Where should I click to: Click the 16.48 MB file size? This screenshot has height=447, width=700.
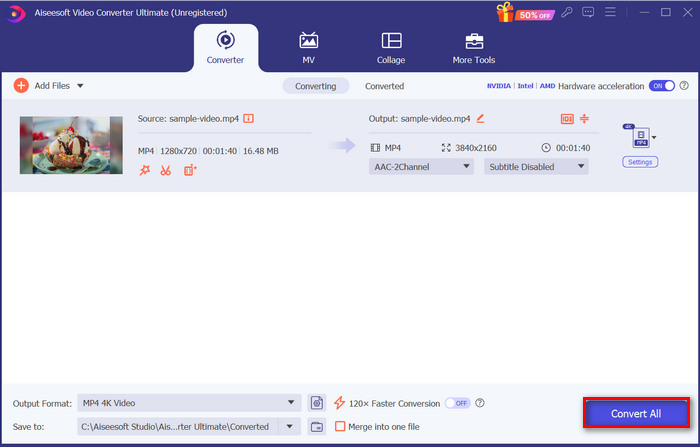pos(261,151)
